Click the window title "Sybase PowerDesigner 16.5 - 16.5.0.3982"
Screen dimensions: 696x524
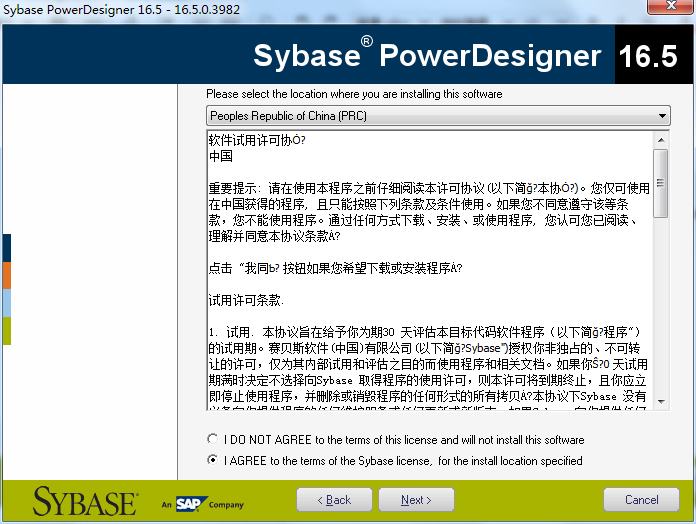[x=121, y=9]
